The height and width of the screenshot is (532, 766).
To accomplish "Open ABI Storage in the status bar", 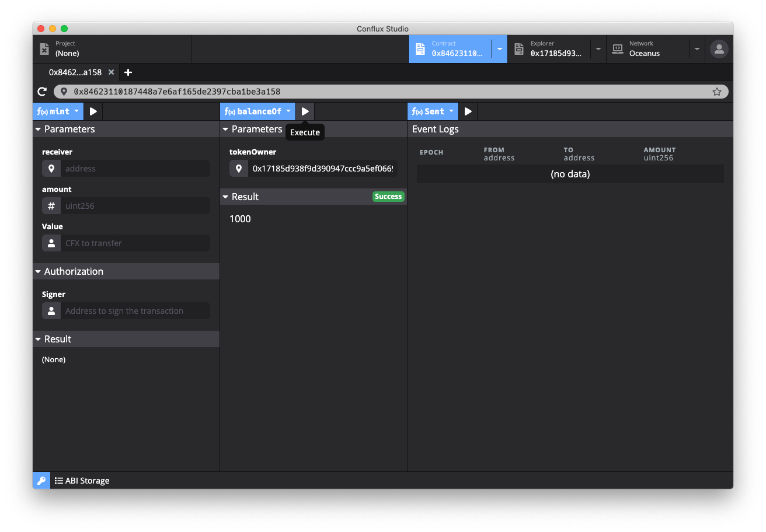I will coord(82,481).
